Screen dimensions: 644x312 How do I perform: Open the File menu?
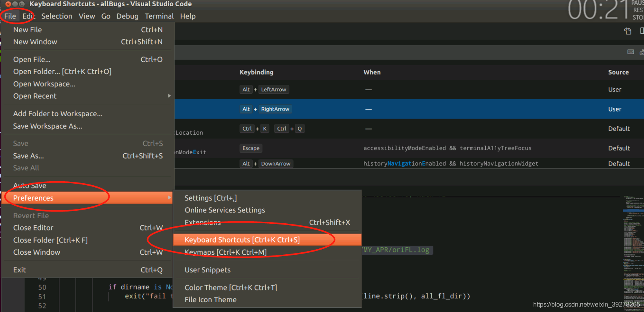pos(10,16)
